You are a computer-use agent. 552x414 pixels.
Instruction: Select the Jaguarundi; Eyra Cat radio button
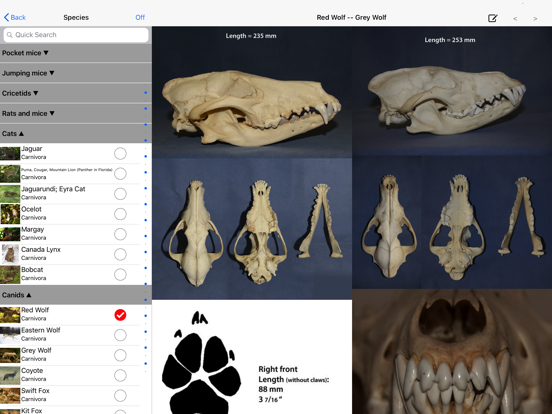coord(120,194)
